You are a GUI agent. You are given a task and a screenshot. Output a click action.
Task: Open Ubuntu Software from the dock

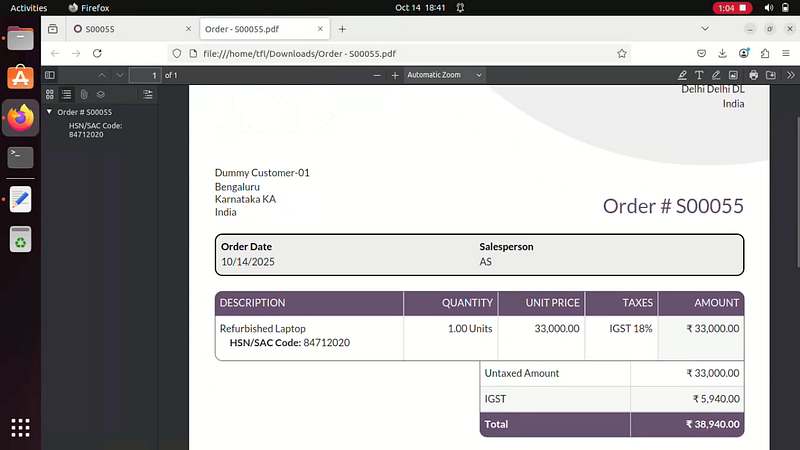pyautogui.click(x=21, y=77)
